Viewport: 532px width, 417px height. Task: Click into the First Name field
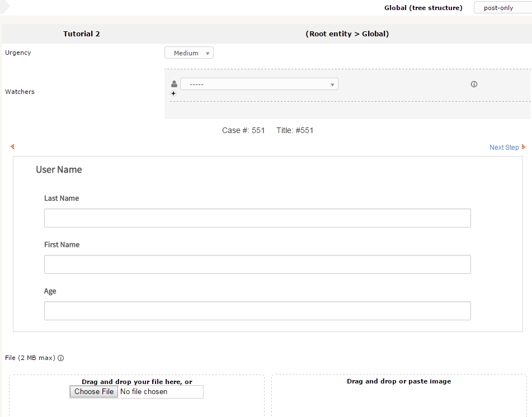(257, 264)
